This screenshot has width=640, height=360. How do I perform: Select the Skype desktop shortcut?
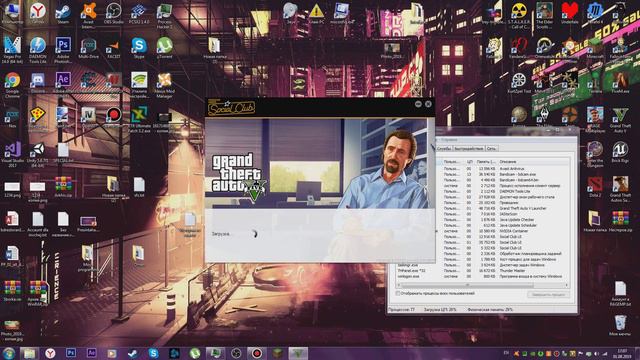pos(139,48)
